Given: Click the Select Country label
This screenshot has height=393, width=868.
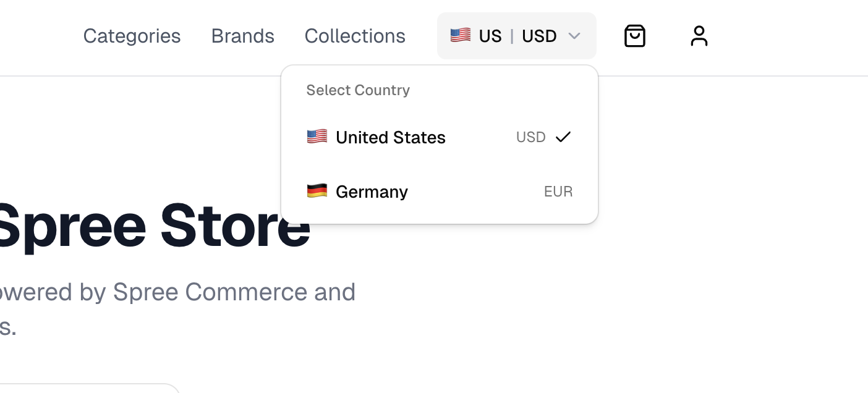Looking at the screenshot, I should (358, 90).
